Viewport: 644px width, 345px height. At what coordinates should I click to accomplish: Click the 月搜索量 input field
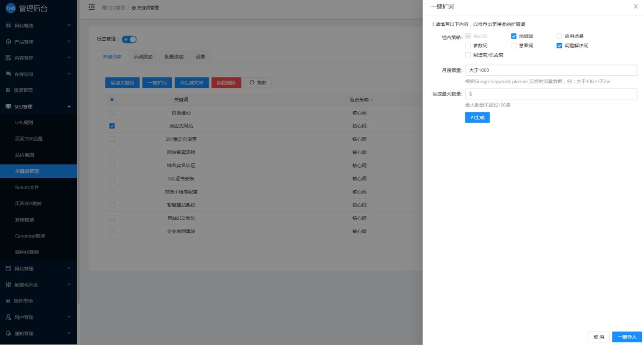coord(551,70)
